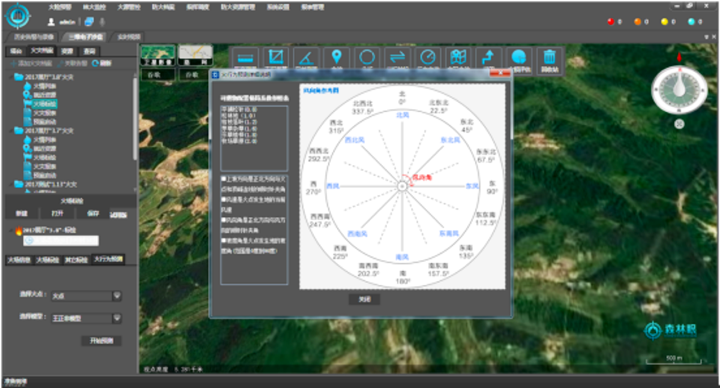Click the two-way swap arrows tool

coord(397,58)
